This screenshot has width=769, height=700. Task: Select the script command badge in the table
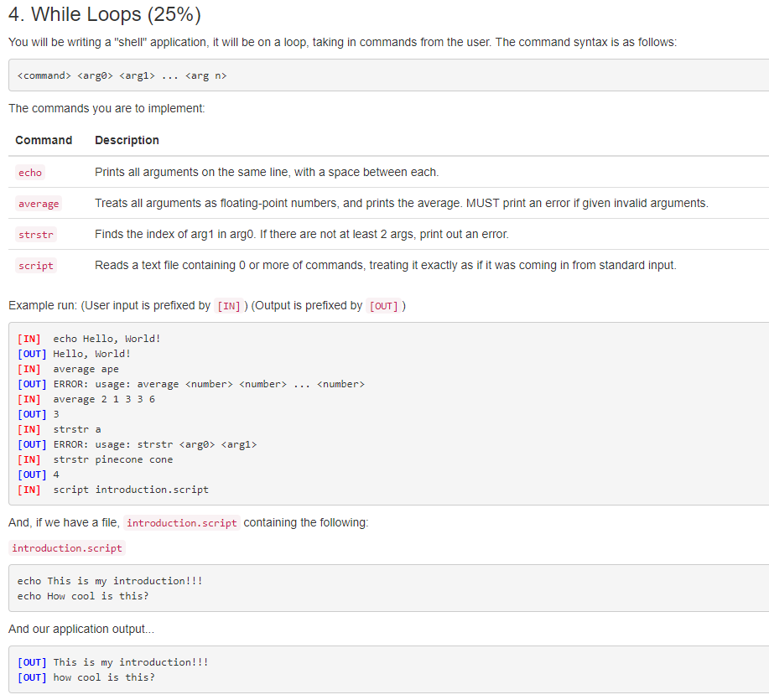point(35,266)
